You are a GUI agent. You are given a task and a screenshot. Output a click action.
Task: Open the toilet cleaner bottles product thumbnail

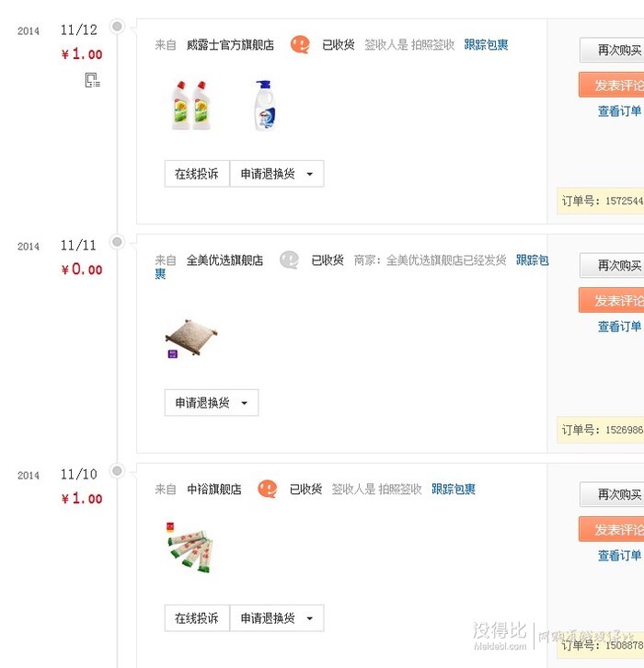pos(190,105)
